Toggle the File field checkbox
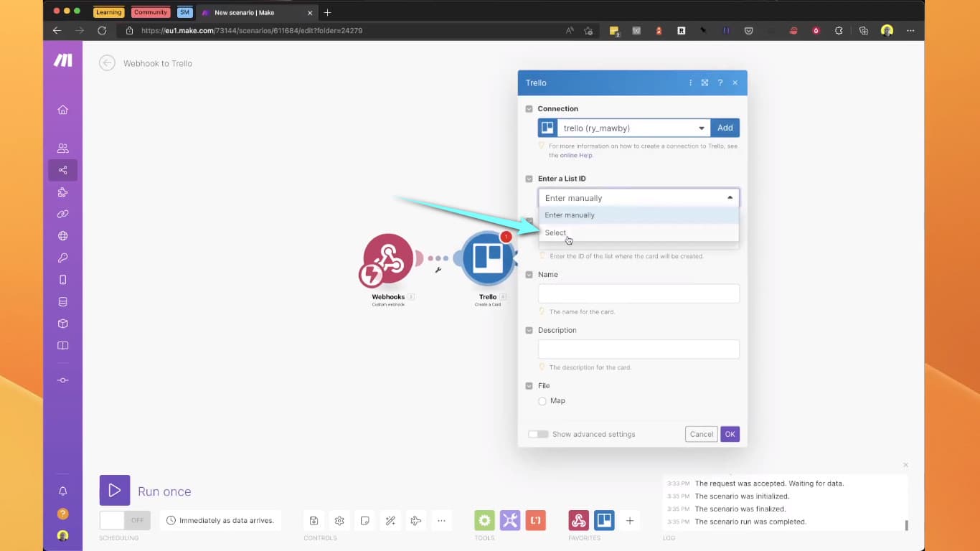Screen dimensions: 980x551 (x=529, y=386)
